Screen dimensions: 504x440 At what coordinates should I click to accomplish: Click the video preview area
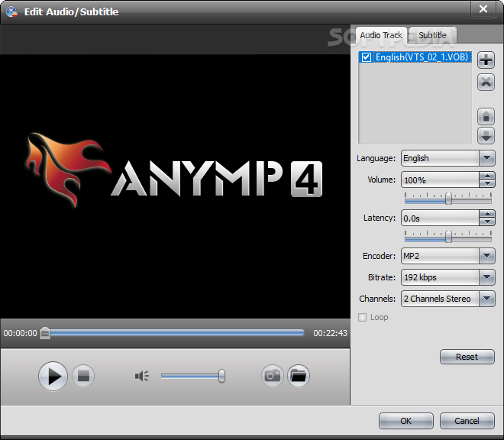pyautogui.click(x=175, y=186)
